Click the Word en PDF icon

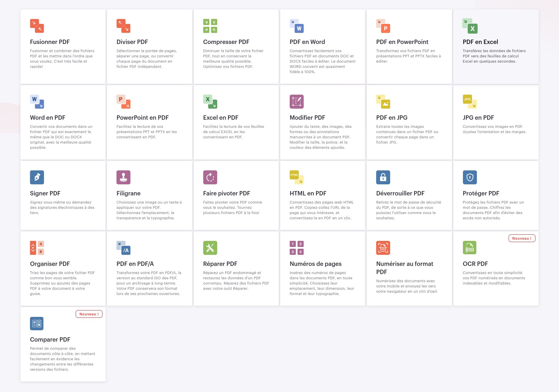[37, 102]
